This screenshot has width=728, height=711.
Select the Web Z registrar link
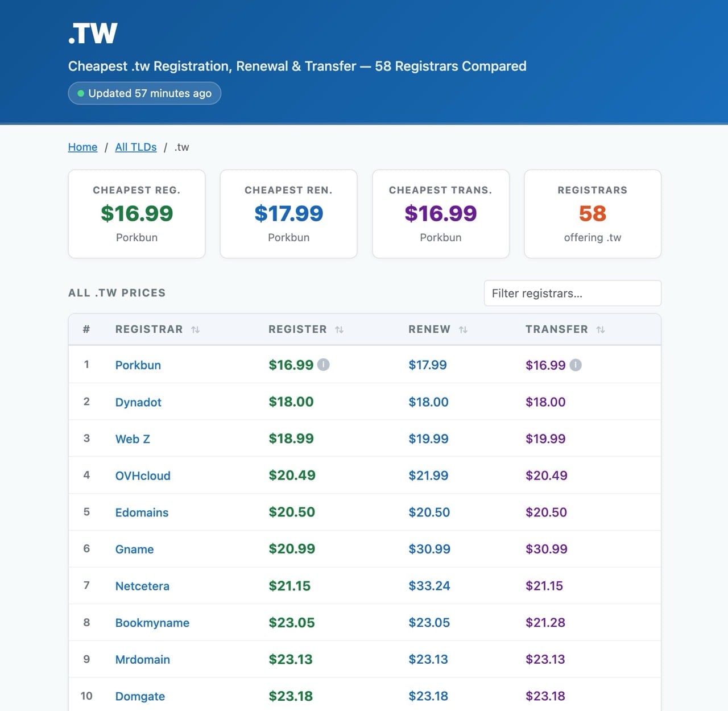[x=133, y=439]
